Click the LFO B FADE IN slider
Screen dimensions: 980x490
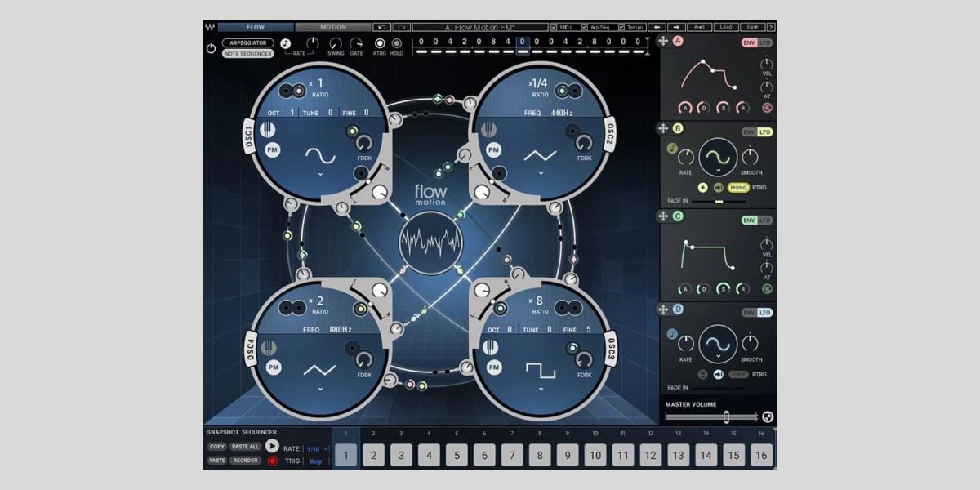pyautogui.click(x=719, y=201)
